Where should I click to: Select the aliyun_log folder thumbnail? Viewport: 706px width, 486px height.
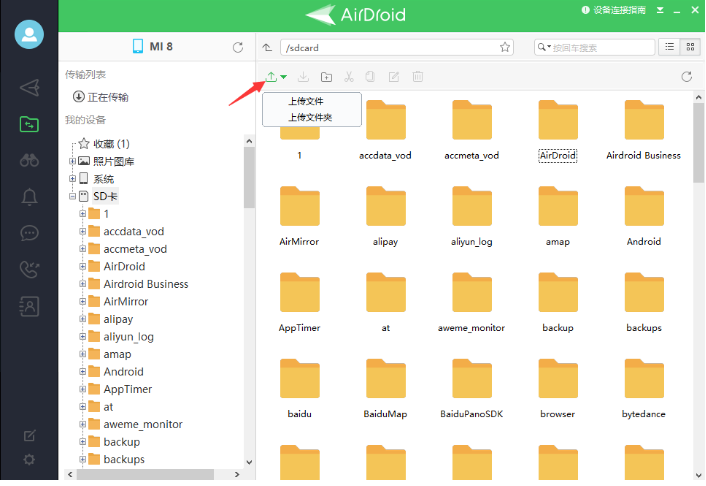[471, 216]
